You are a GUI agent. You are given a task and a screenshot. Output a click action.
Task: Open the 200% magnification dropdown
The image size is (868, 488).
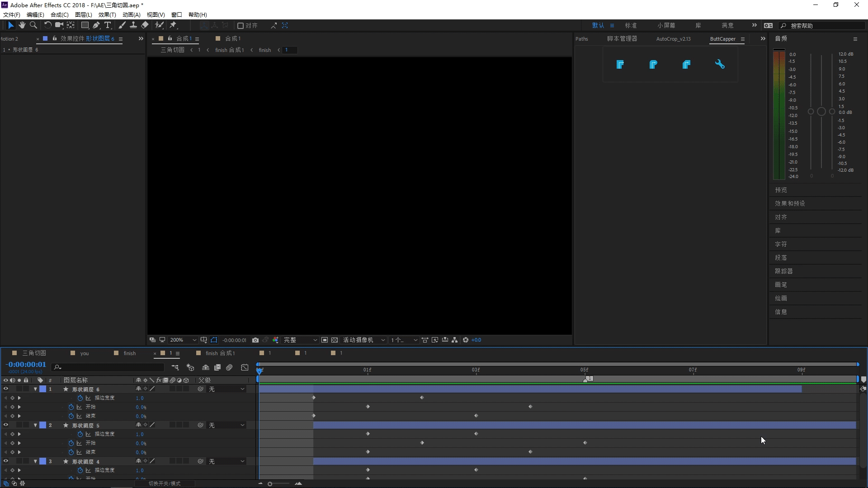(x=183, y=340)
